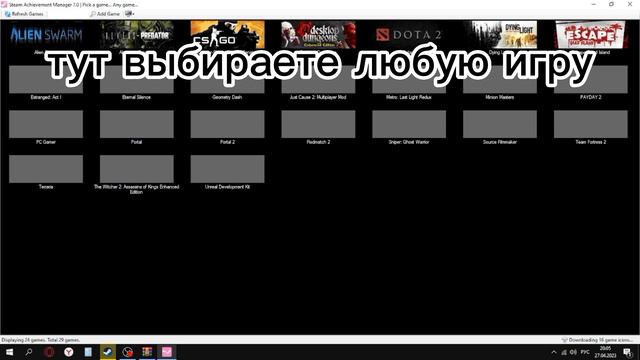Select the CS:GO game banner
This screenshot has width=640, height=360.
pyautogui.click(x=227, y=35)
